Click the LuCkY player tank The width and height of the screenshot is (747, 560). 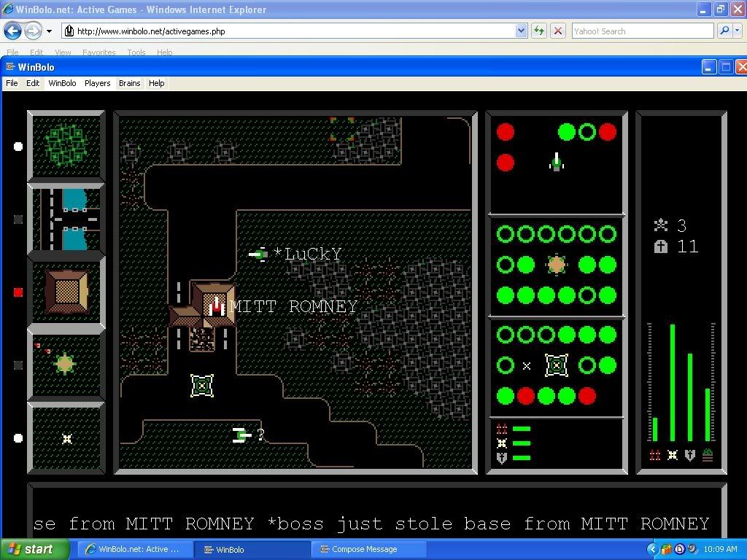point(258,254)
